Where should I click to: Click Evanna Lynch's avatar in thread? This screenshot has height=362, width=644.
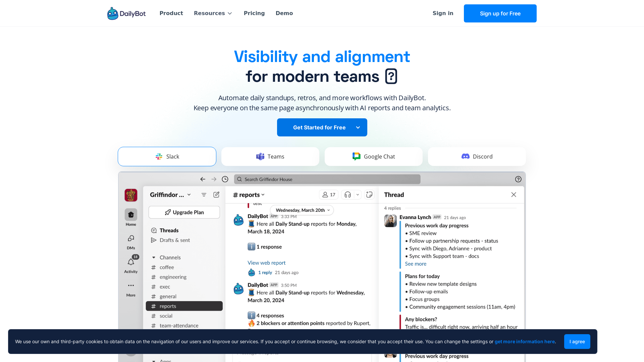[390, 221]
